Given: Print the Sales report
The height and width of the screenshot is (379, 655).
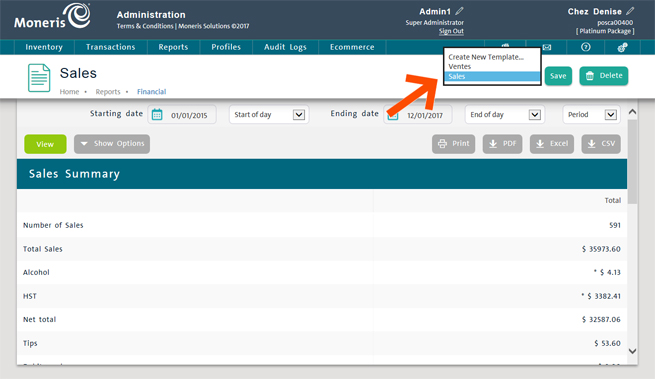Looking at the screenshot, I should tap(454, 144).
